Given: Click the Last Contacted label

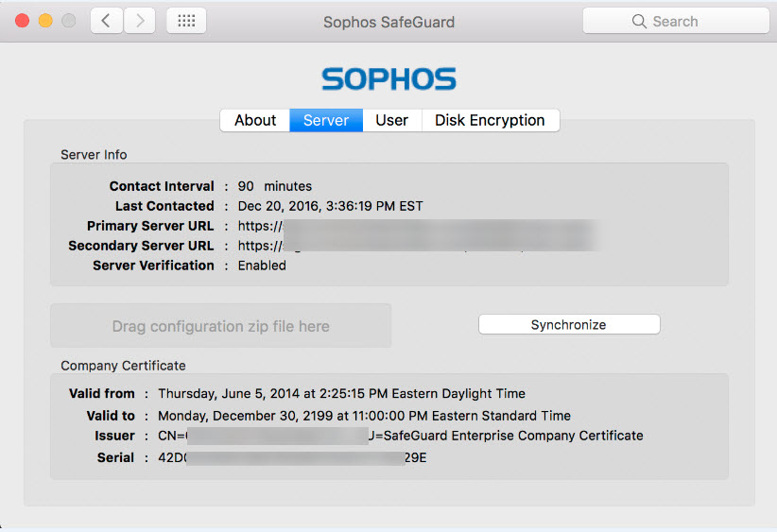Looking at the screenshot, I should point(164,206).
